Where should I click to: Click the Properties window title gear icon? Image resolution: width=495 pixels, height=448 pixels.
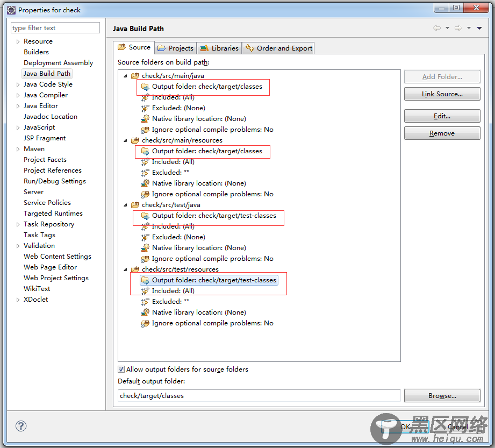11,10
